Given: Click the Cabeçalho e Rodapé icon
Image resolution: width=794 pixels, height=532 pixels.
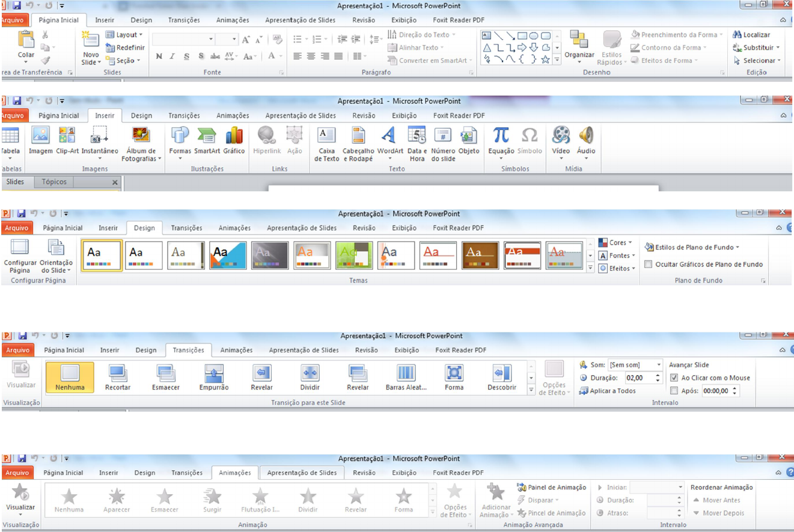Looking at the screenshot, I should (358, 135).
